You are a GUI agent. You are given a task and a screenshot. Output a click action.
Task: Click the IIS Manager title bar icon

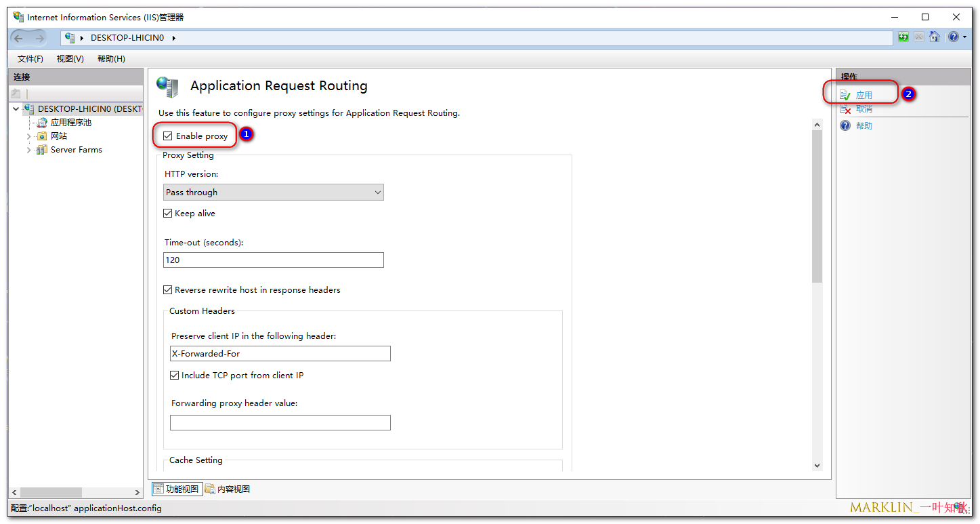[18, 17]
